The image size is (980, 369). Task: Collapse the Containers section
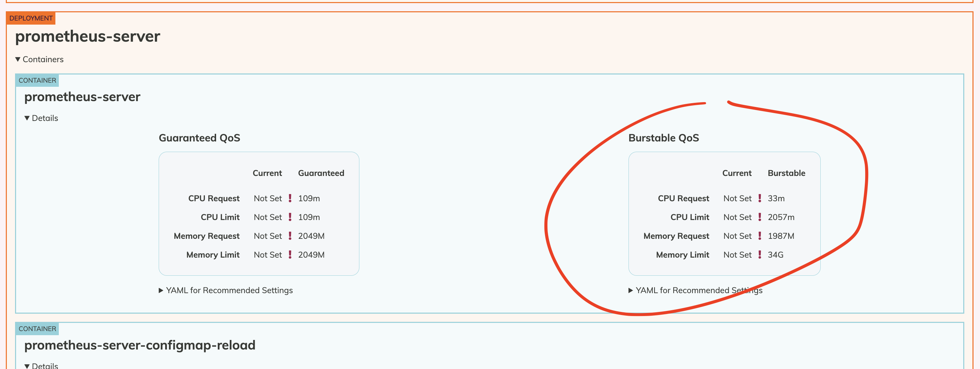pos(39,59)
